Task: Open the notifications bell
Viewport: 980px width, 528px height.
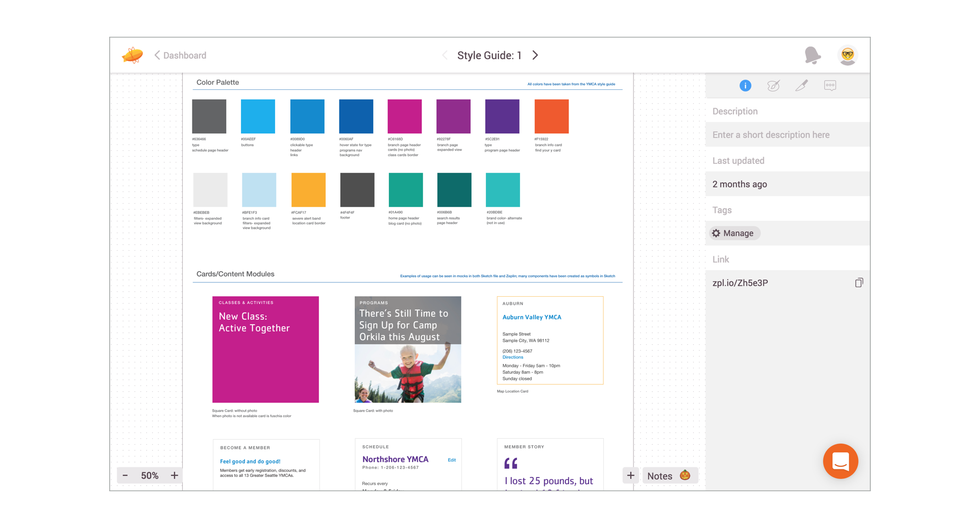Action: [x=812, y=55]
